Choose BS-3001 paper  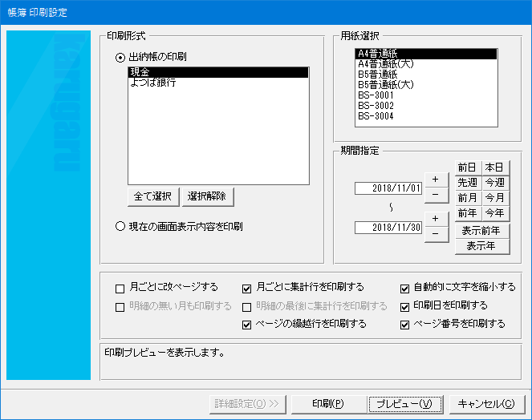pos(426,95)
